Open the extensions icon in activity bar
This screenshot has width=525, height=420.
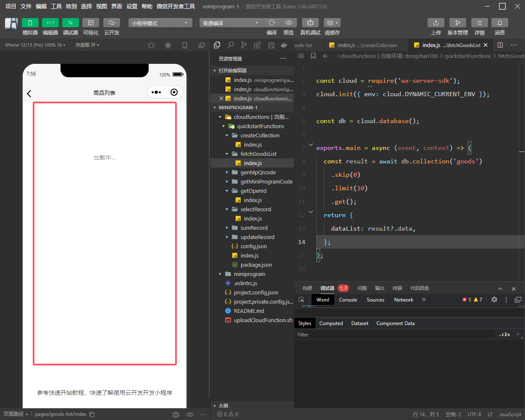[257, 45]
